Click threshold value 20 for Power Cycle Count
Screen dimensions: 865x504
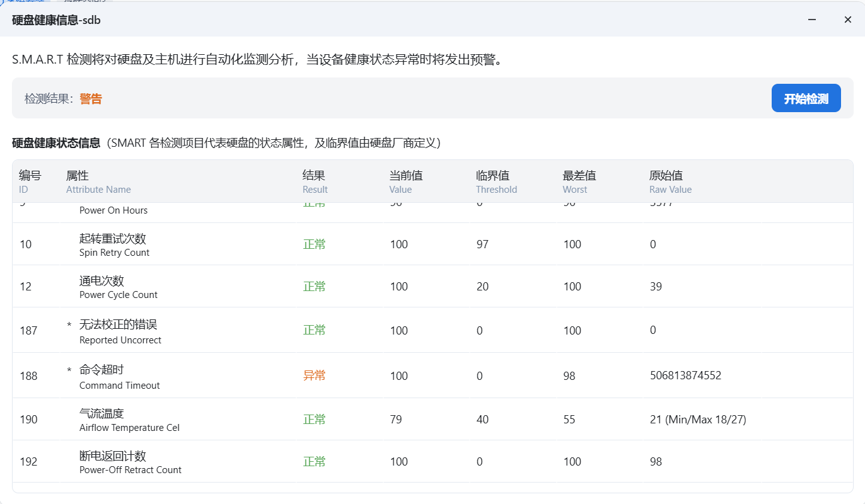point(482,287)
